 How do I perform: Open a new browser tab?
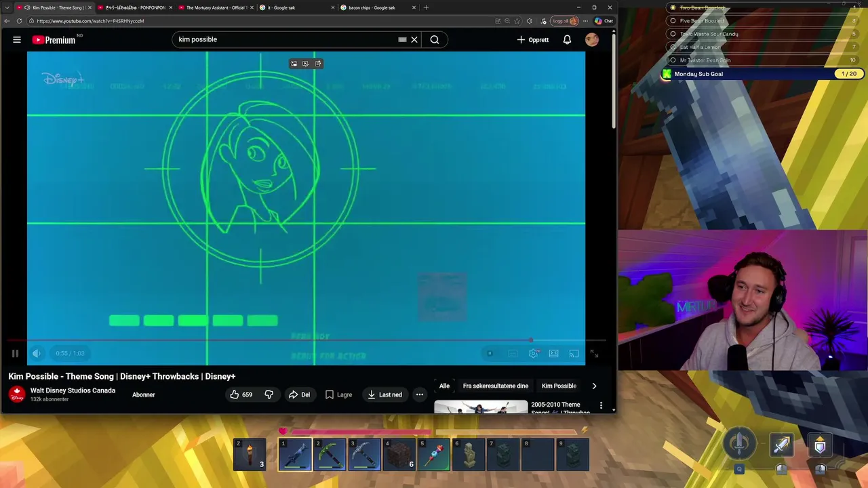coord(426,7)
